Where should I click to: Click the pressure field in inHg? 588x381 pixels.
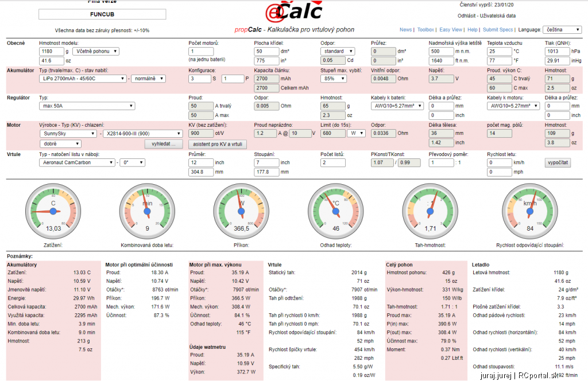[557, 61]
